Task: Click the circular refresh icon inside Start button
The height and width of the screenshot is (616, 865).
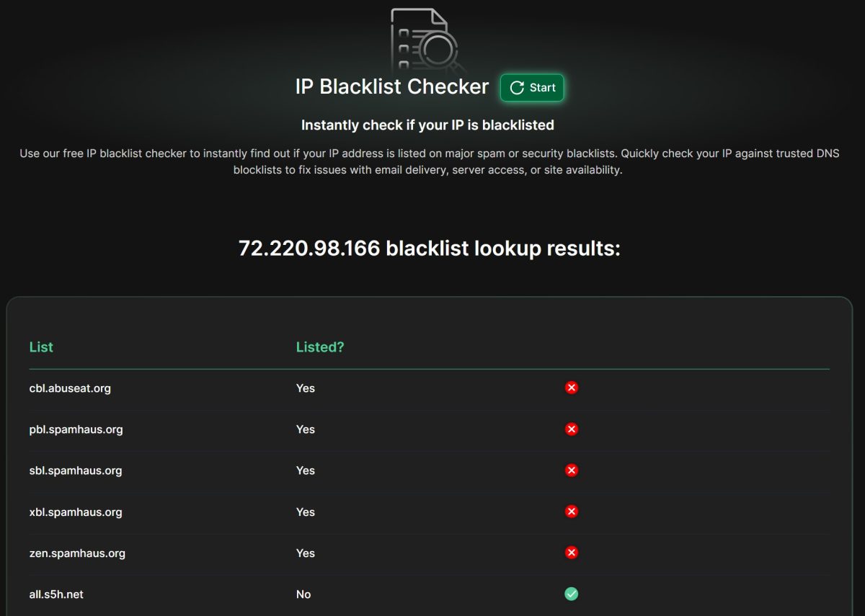Action: tap(516, 87)
